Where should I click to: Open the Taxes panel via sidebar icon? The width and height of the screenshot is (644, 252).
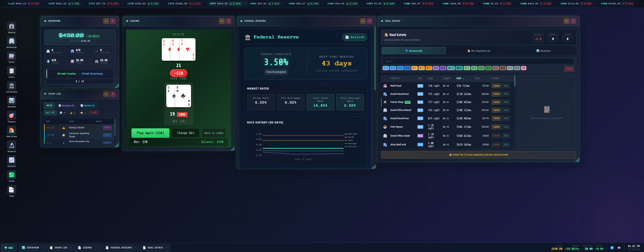click(11, 190)
